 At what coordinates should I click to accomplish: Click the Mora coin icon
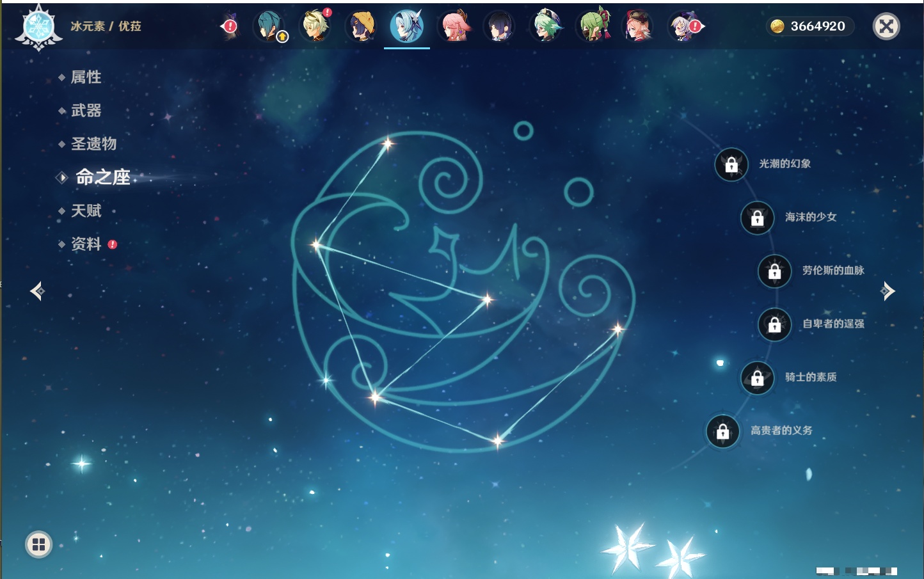[777, 26]
